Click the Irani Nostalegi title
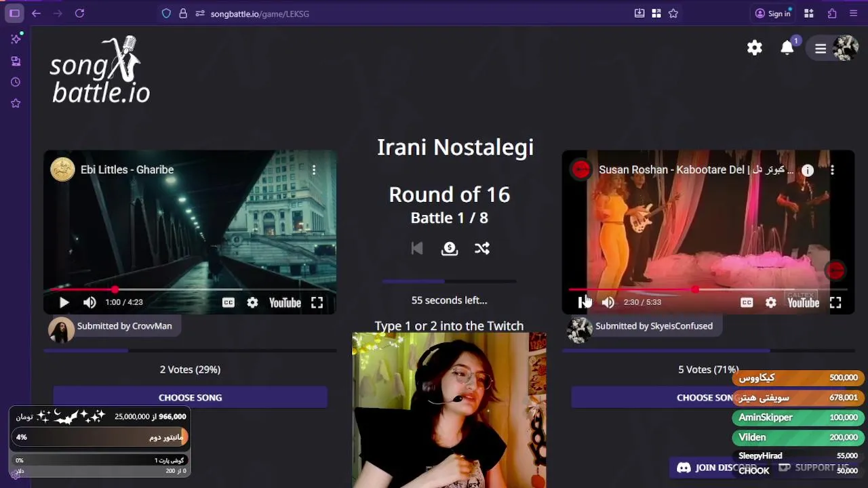The height and width of the screenshot is (488, 868). [455, 147]
